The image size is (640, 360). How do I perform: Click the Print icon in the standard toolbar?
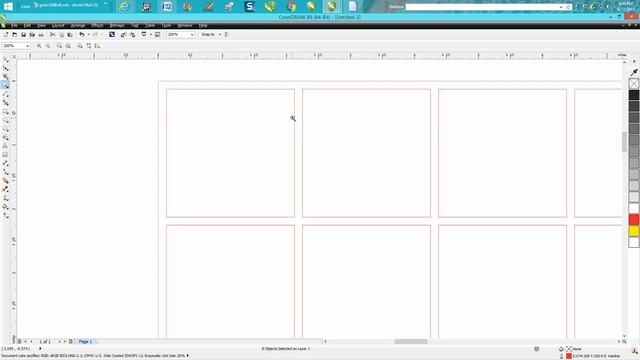click(x=32, y=35)
